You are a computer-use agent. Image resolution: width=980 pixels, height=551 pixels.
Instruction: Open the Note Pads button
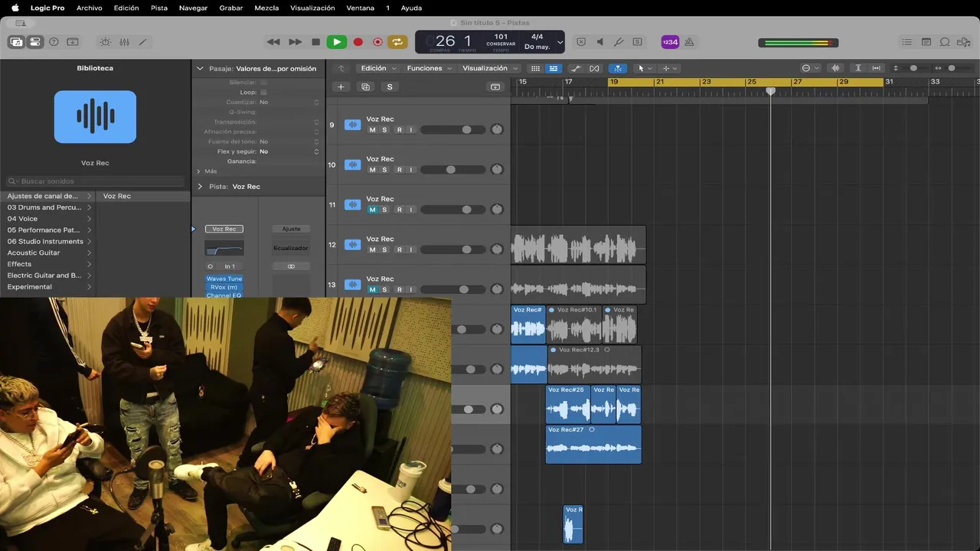click(926, 42)
